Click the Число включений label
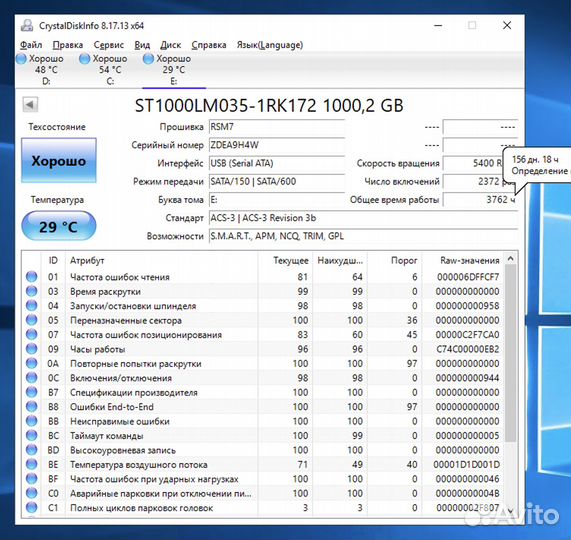 click(x=402, y=181)
